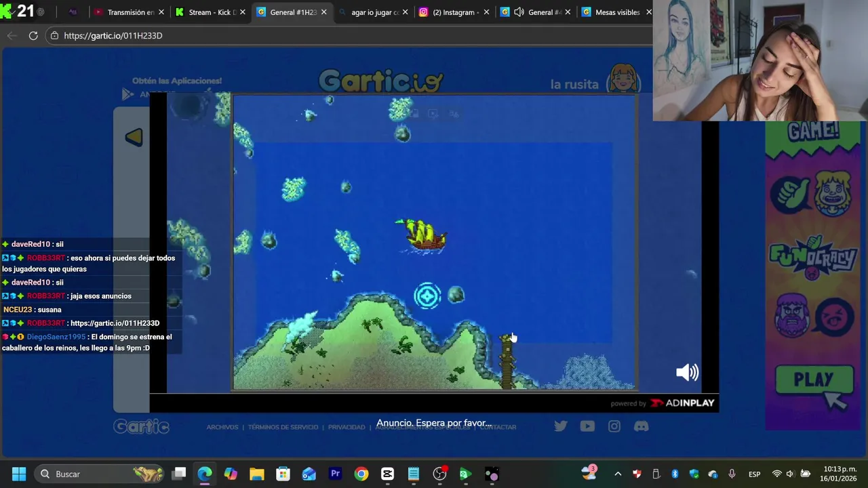Open Microsoft Store from the taskbar
This screenshot has height=488, width=868.
coord(283,474)
